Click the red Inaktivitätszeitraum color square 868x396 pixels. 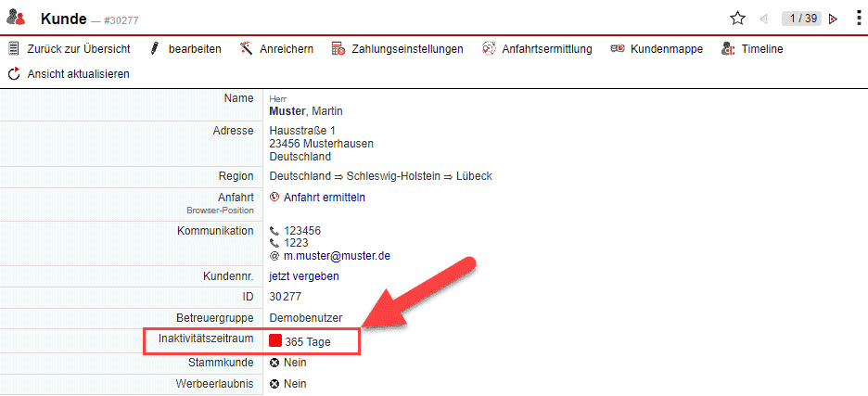(275, 341)
